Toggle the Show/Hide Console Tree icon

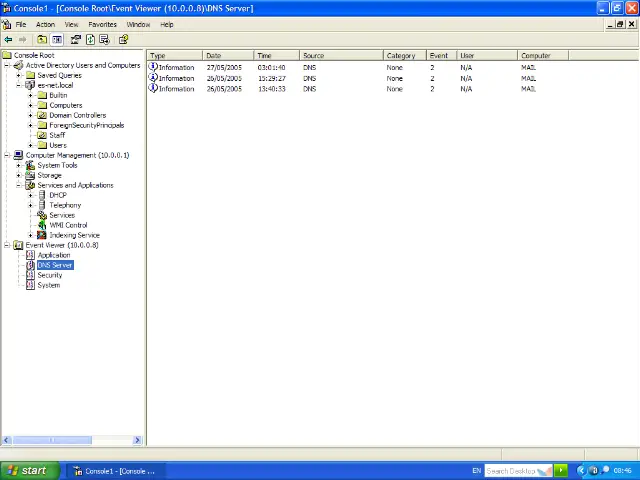[57, 40]
